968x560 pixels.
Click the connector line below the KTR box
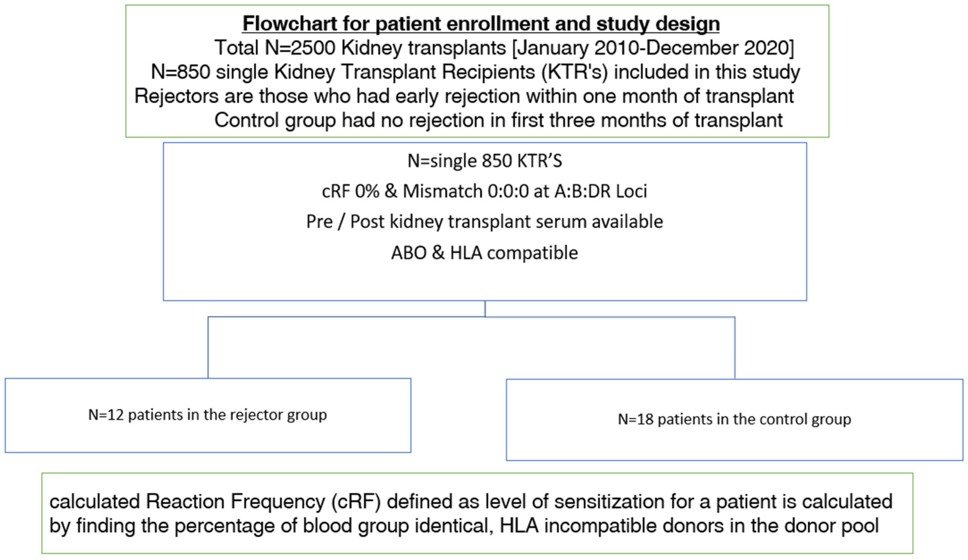[x=485, y=309]
